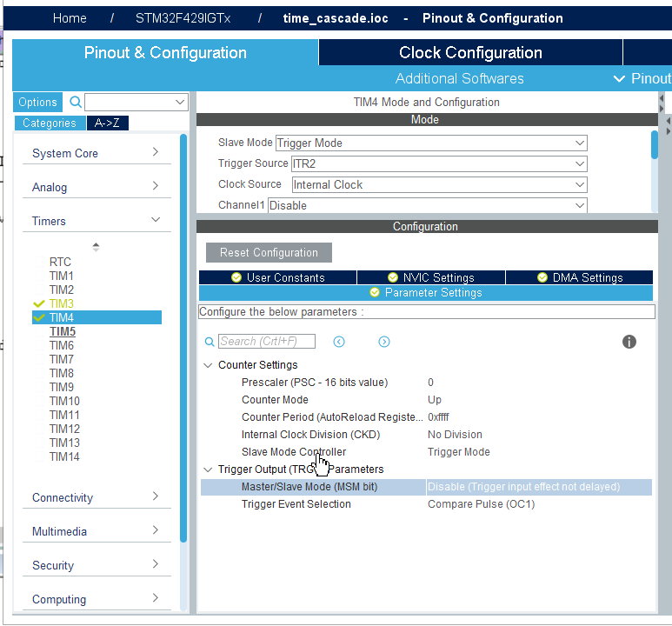672x626 pixels.
Task: Open the Trigger Source ITR2 dropdown
Action: click(x=439, y=163)
